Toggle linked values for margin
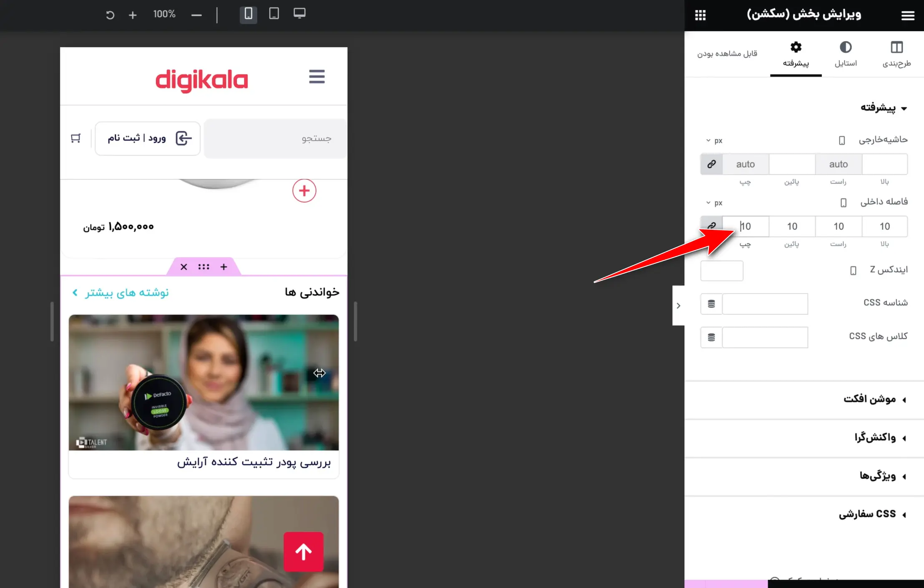The height and width of the screenshot is (588, 924). [x=711, y=164]
